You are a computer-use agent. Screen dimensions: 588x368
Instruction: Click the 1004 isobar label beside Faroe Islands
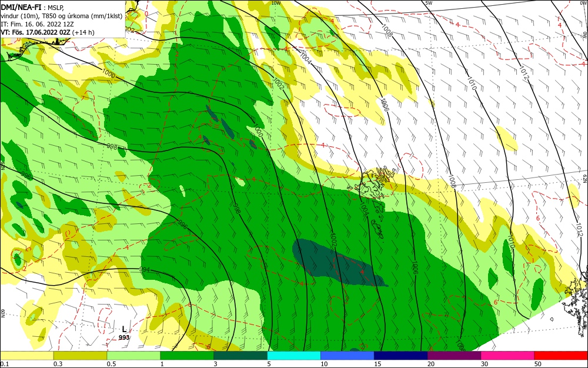[x=364, y=208]
